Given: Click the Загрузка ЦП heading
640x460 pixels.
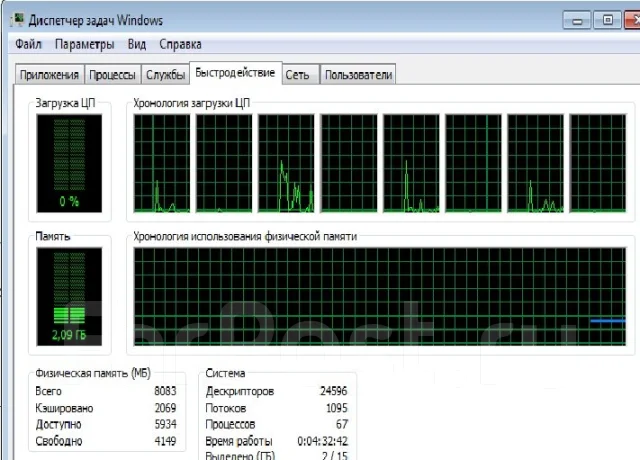Looking at the screenshot, I should click(x=65, y=103).
